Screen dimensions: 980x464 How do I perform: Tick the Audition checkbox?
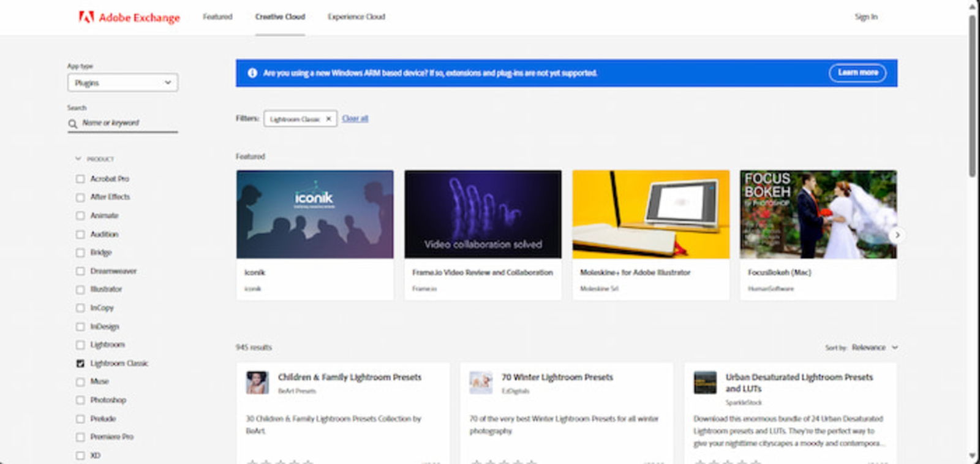pyautogui.click(x=80, y=234)
